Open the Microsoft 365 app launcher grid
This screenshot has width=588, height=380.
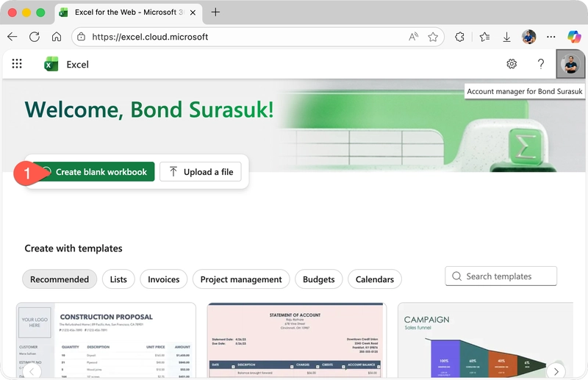[17, 64]
